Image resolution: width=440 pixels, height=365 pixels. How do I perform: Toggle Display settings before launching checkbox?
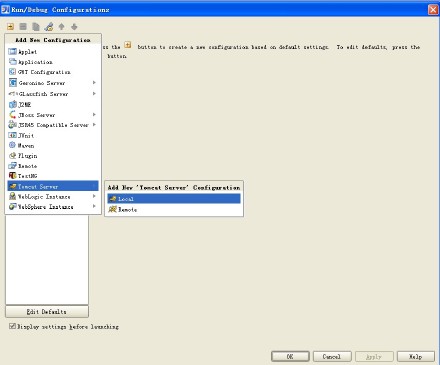pos(12,326)
